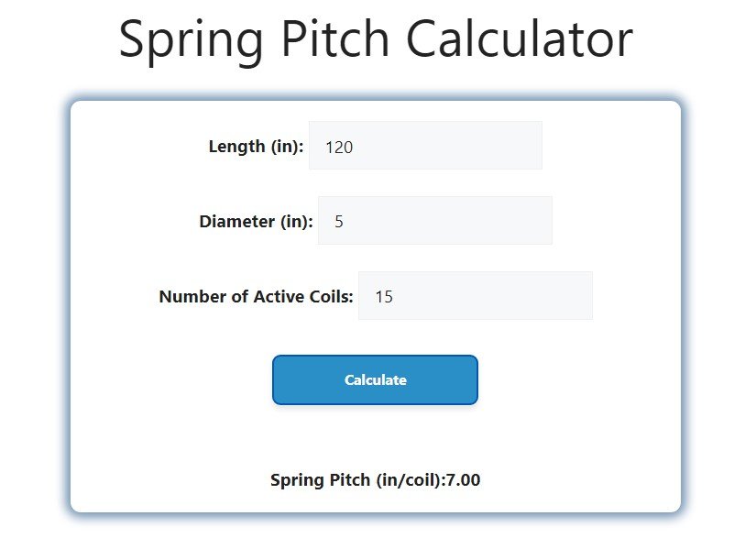The image size is (756, 538).
Task: Click the white calculator card panel
Action: click(x=375, y=431)
